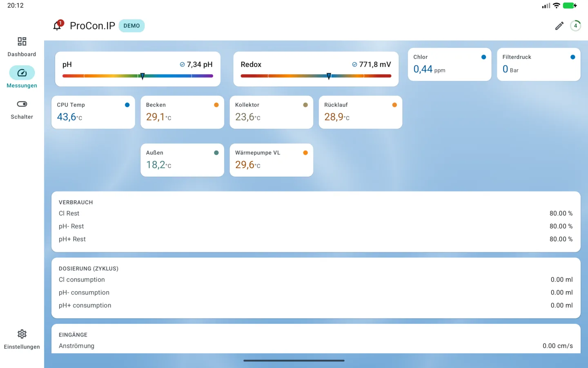This screenshot has height=368, width=588.
Task: Select the Kollektor 23,6 temperature
Action: 247,117
